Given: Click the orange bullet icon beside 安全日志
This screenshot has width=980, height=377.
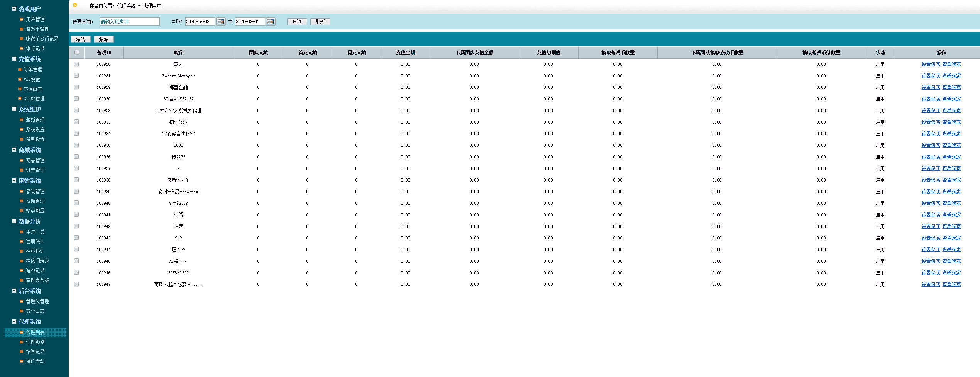Looking at the screenshot, I should [x=22, y=311].
